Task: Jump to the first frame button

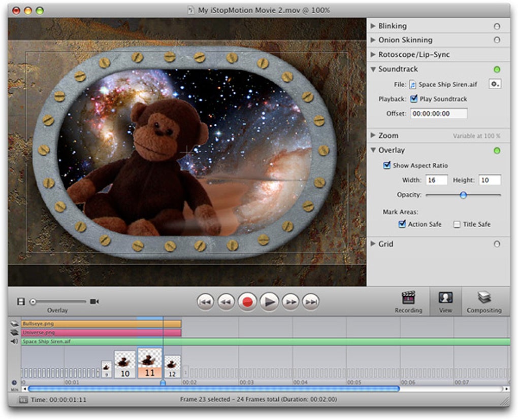Action: (x=205, y=302)
